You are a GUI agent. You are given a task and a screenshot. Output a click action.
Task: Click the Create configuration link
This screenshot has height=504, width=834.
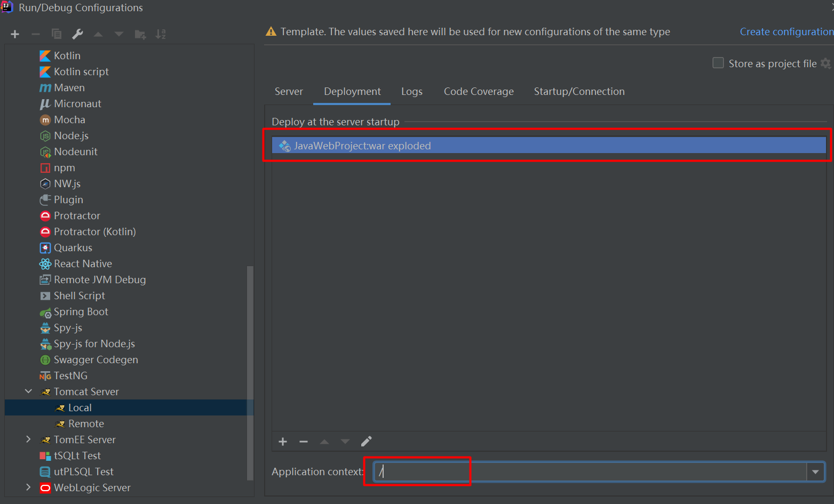pos(787,31)
